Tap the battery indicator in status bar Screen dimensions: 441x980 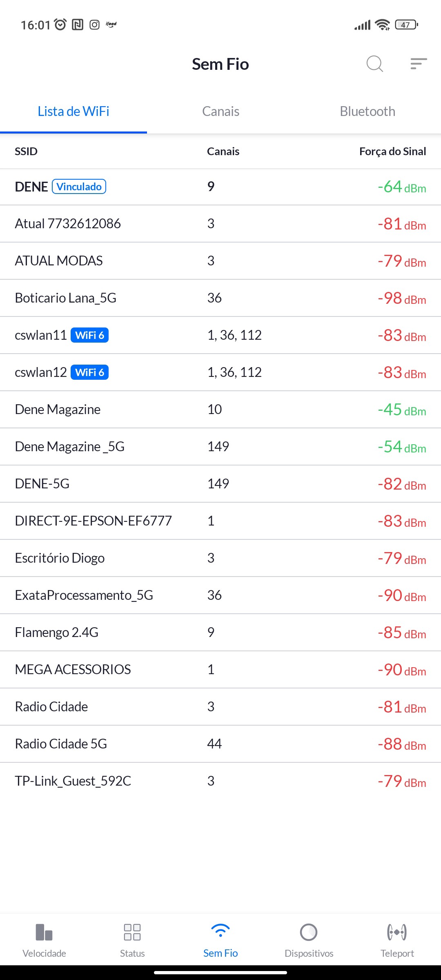tap(406, 25)
